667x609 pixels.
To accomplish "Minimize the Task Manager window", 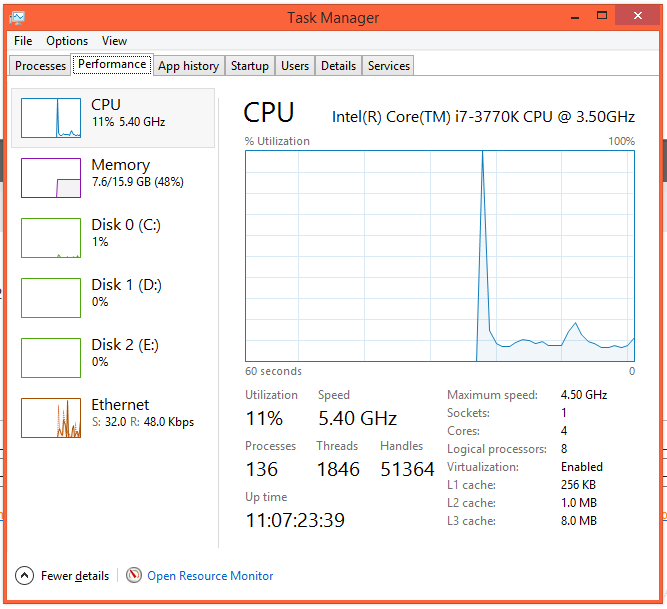I will [575, 17].
